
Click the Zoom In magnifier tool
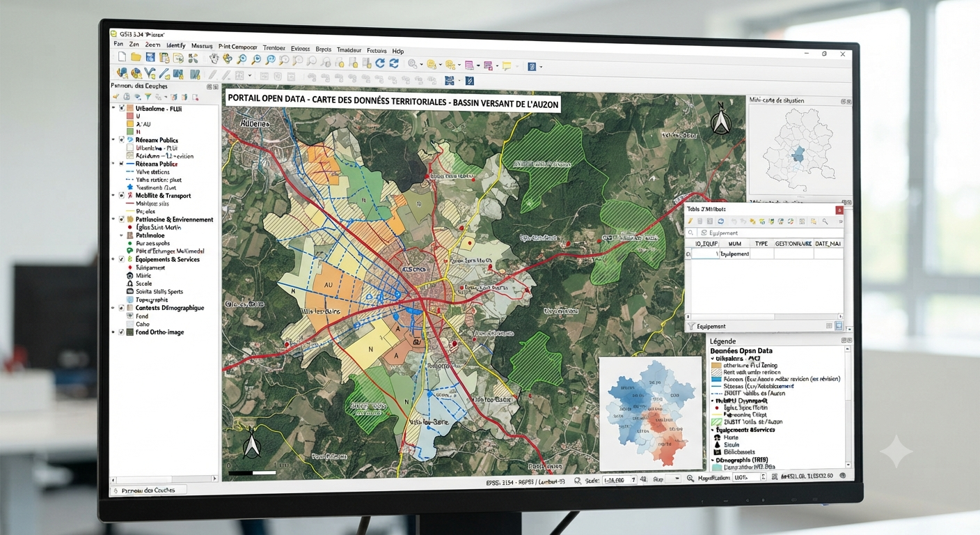[x=241, y=59]
